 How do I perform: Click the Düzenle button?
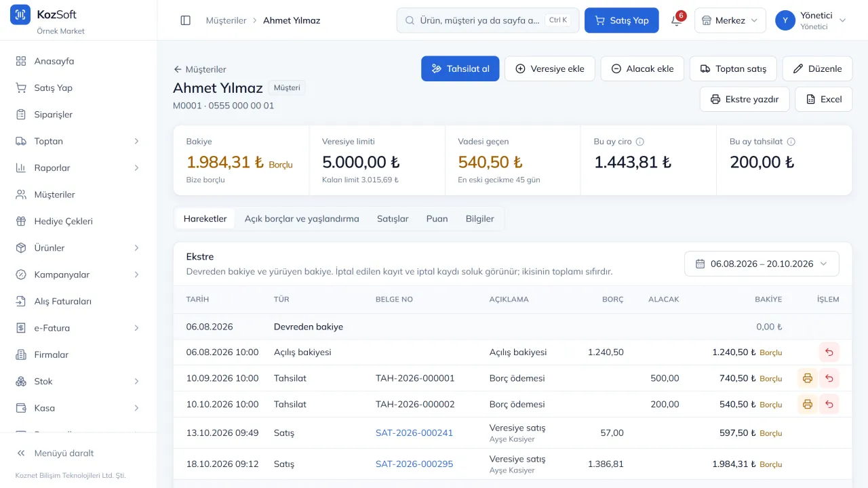tap(817, 68)
